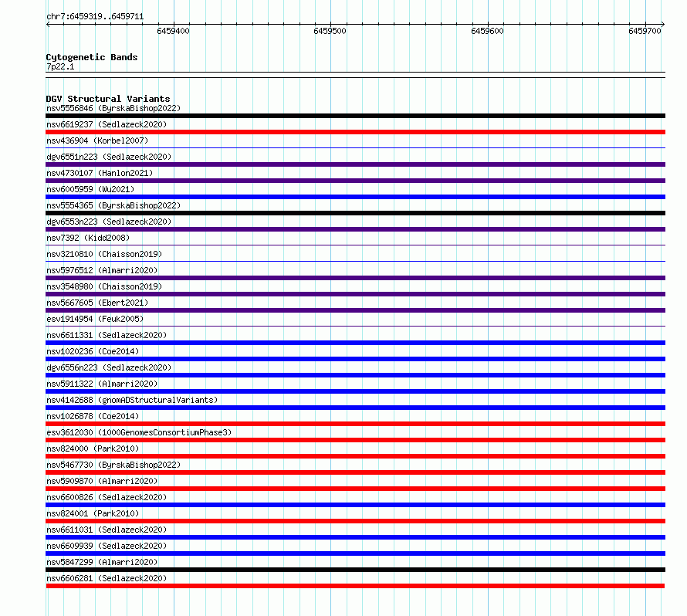Select the 7p22.1 band label
Viewport: 687px width, 616px height.
click(60, 66)
